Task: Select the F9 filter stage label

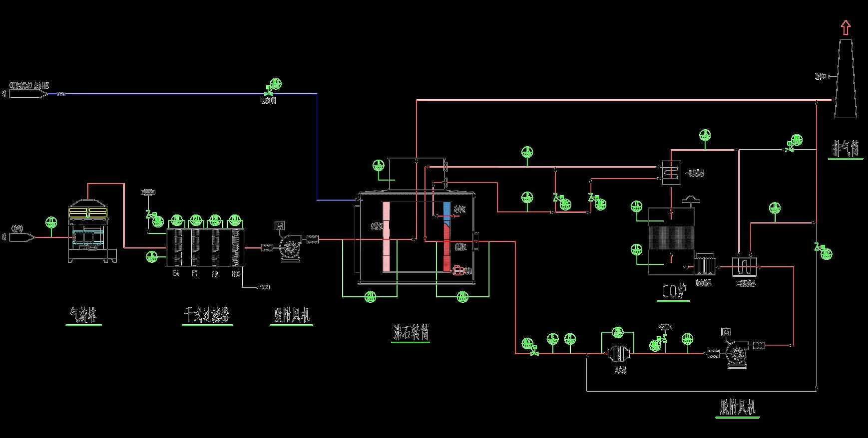Action: point(215,273)
